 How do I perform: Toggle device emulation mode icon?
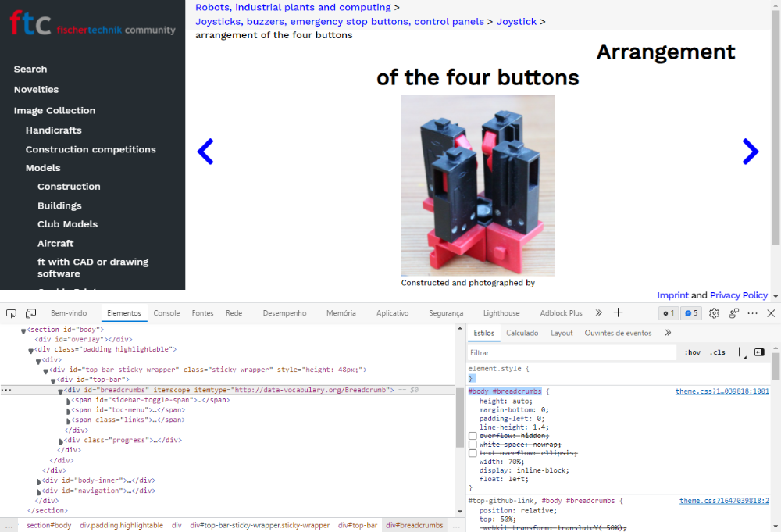coord(31,313)
